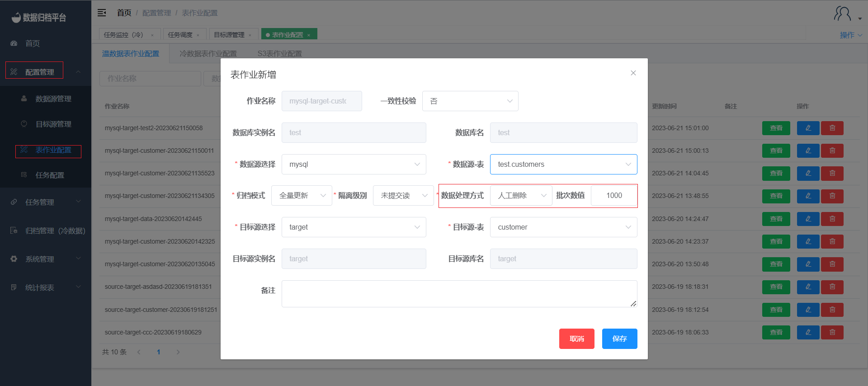
Task: Click edit icon for row updated 2023-06-20 13:50:48
Action: tap(808, 264)
